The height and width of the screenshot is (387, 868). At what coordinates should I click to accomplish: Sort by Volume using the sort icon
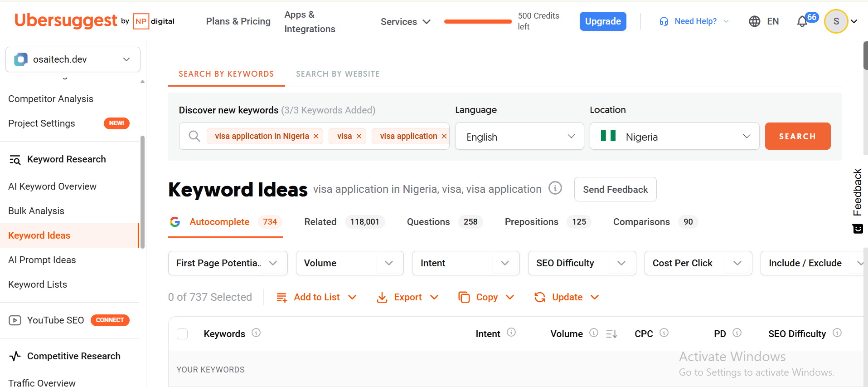(611, 334)
